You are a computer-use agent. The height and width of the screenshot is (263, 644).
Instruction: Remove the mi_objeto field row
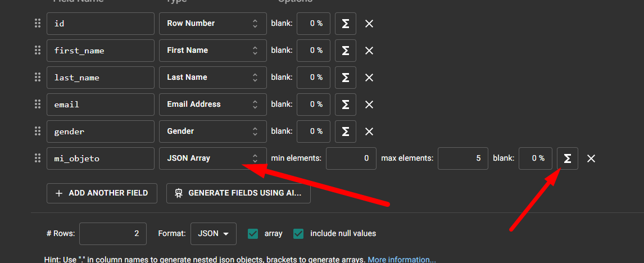click(x=591, y=158)
